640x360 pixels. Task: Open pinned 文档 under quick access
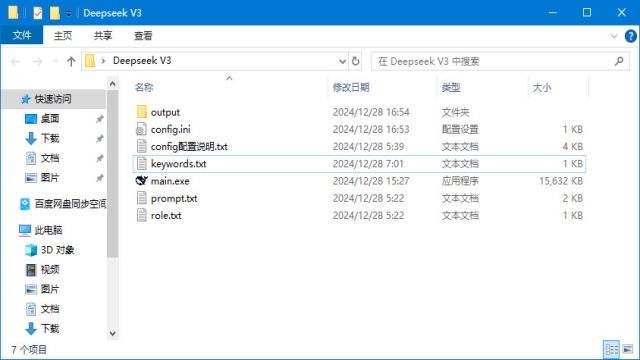[x=50, y=158]
